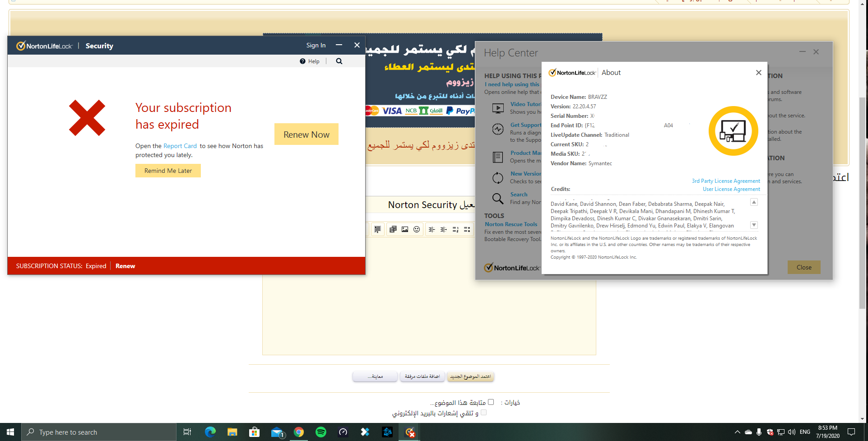This screenshot has width=868, height=441.
Task: Click the numbered list icon
Action: click(x=455, y=229)
